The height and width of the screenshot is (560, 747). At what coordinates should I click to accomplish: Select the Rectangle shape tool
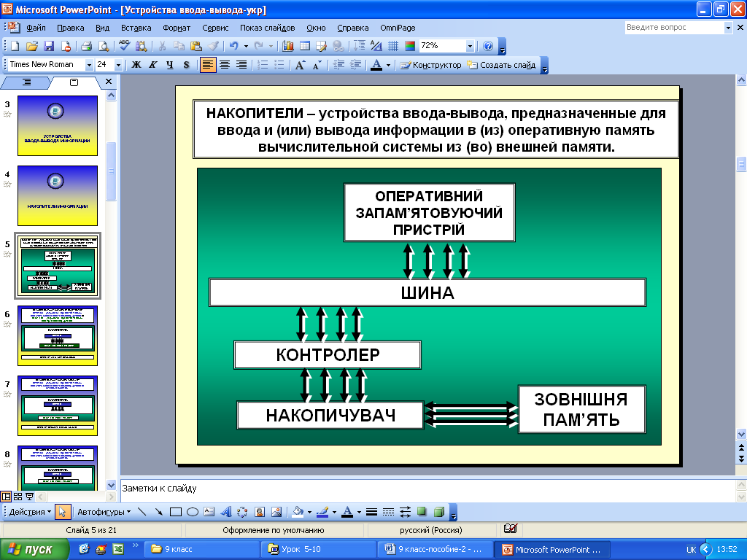176,512
